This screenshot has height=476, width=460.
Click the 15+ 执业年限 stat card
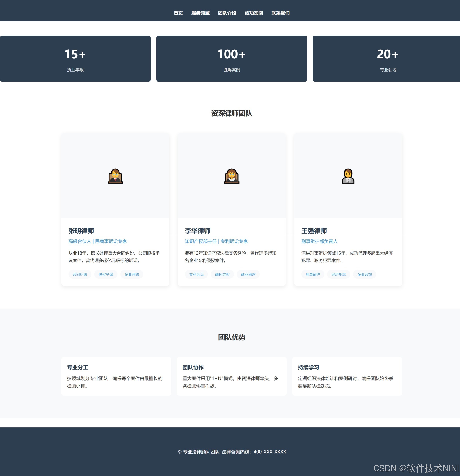pyautogui.click(x=75, y=59)
